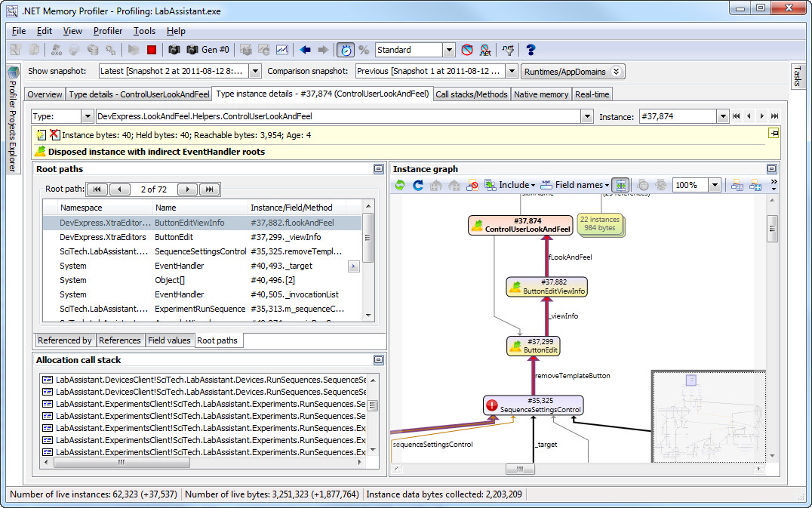Open help with the blue question mark
This screenshot has height=508, width=812.
point(531,50)
